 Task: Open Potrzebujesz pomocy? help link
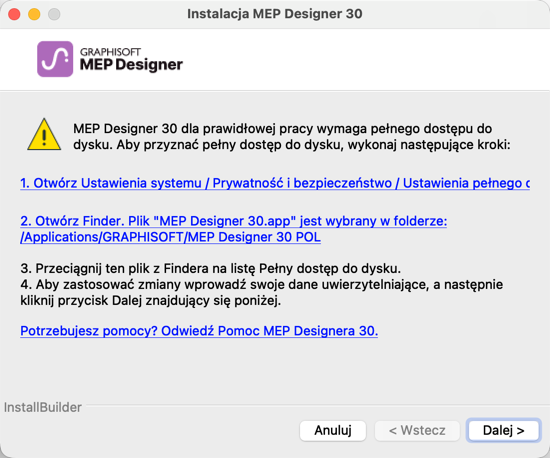click(199, 331)
